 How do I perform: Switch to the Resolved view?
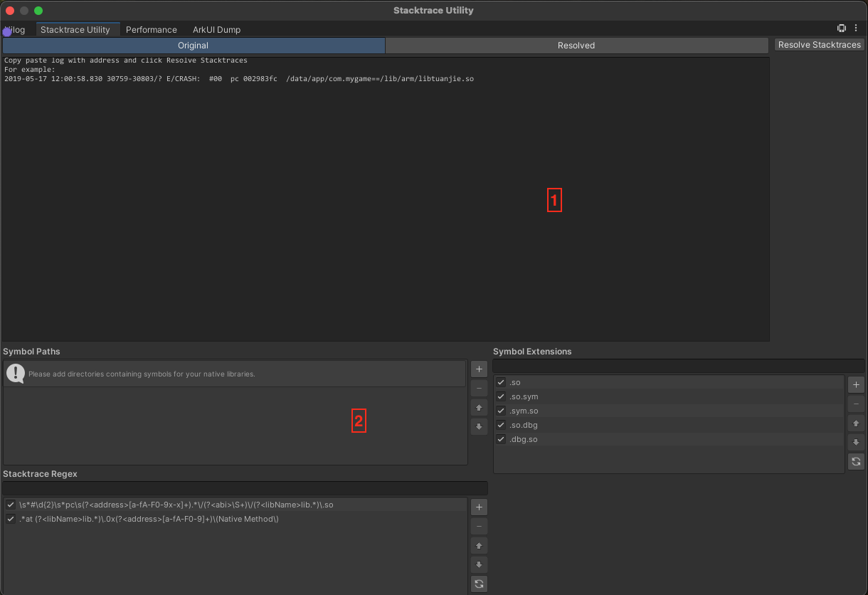[x=576, y=45]
